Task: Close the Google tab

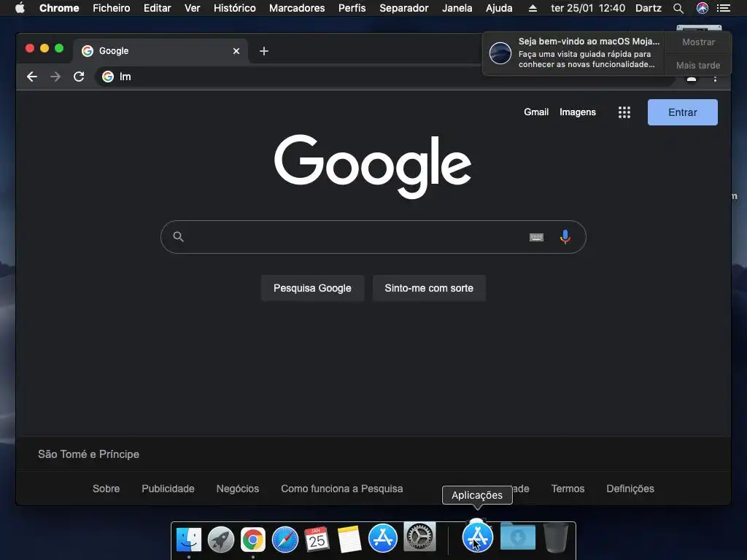Action: (x=236, y=51)
